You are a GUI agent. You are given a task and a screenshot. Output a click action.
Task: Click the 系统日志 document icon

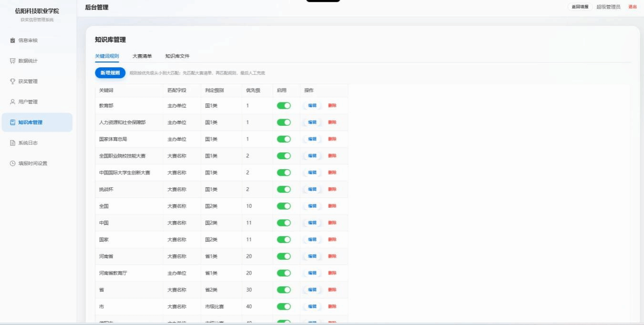pyautogui.click(x=13, y=143)
